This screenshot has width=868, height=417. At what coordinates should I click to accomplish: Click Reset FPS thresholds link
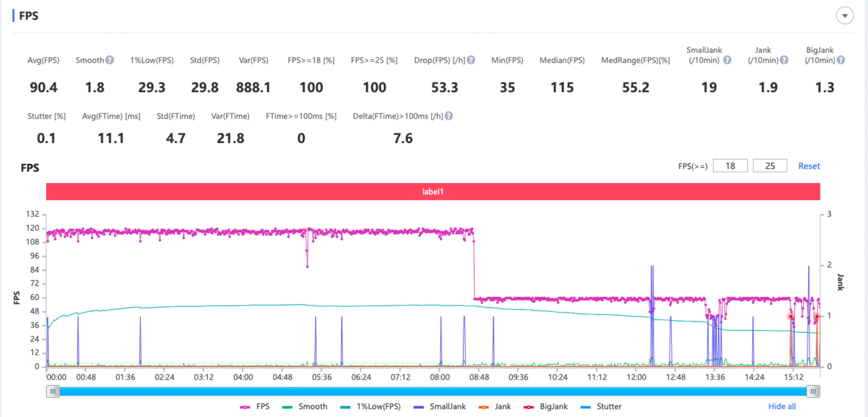809,166
